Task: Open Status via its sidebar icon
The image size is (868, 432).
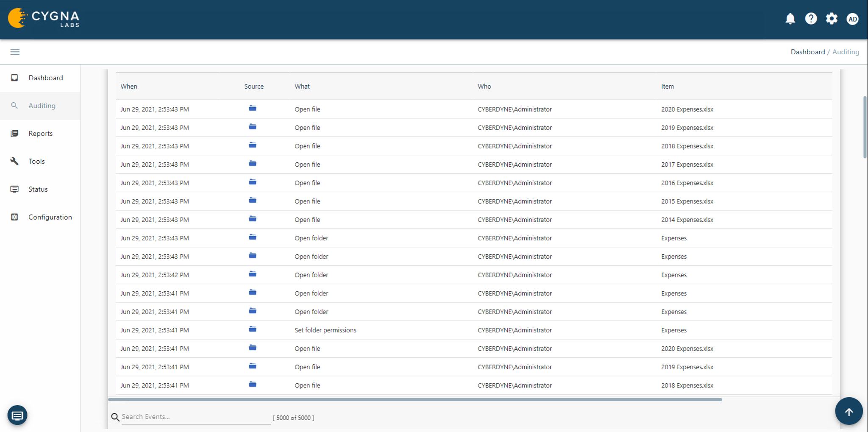Action: pyautogui.click(x=14, y=189)
